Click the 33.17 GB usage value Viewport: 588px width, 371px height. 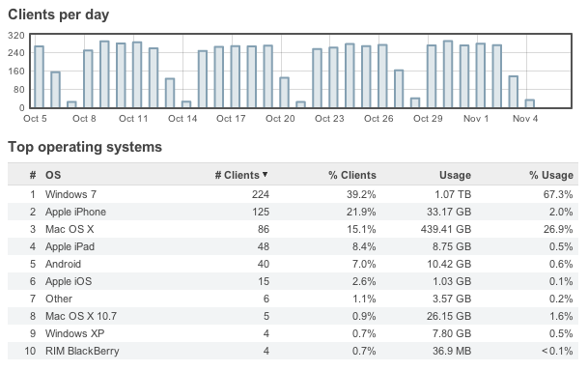[x=449, y=212]
